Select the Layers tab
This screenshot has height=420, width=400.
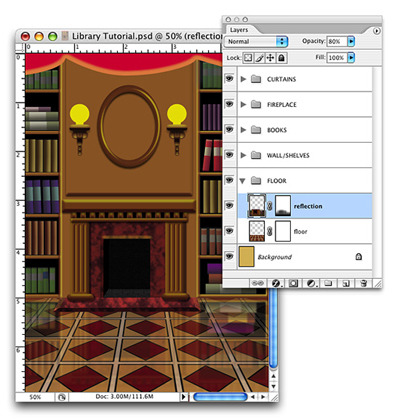239,30
